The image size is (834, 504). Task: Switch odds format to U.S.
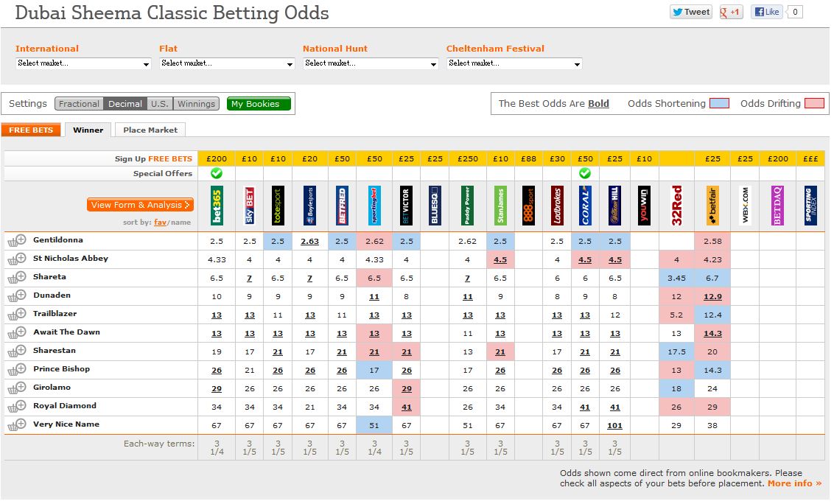pyautogui.click(x=159, y=104)
